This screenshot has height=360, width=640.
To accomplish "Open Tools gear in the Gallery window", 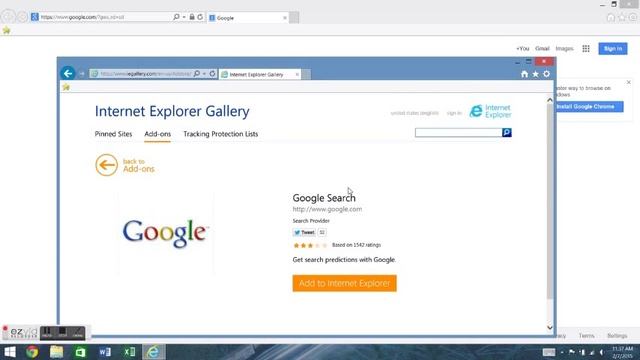I will click(x=547, y=74).
